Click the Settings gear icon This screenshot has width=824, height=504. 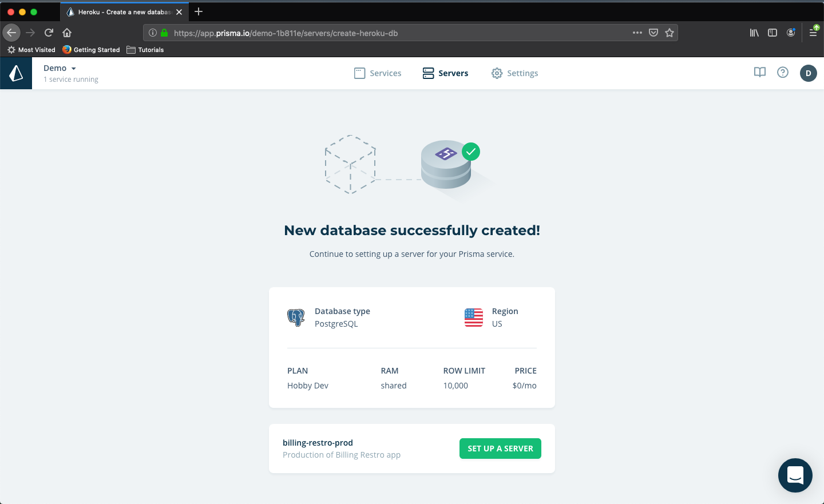click(x=497, y=73)
